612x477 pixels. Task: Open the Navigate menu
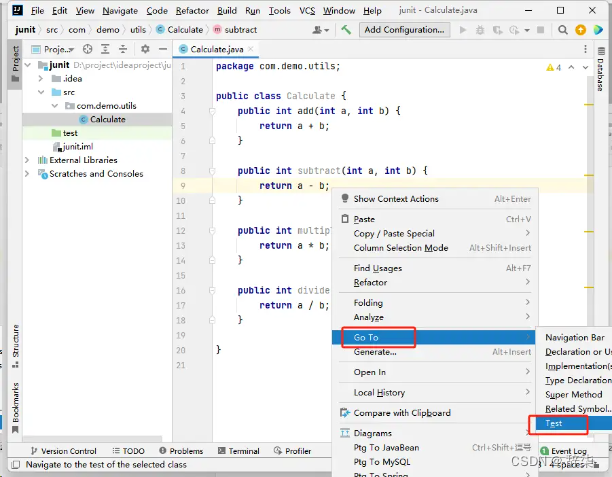(x=120, y=11)
